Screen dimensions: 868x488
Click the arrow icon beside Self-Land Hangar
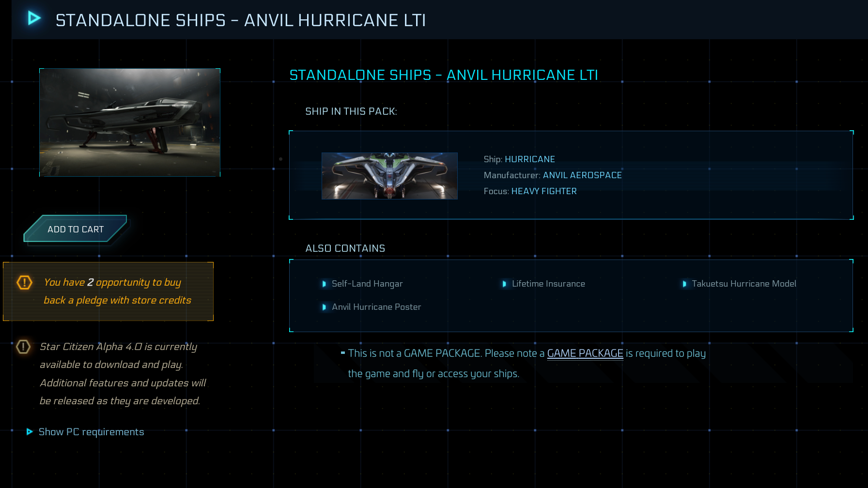click(325, 284)
